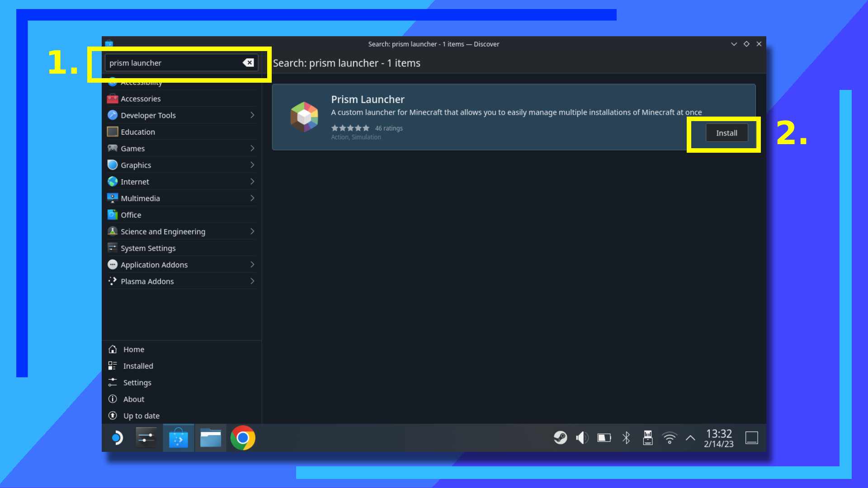Open the application launcher menu

[118, 437]
